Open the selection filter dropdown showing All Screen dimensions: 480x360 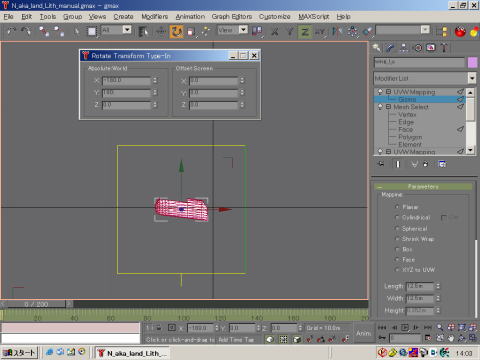pyautogui.click(x=127, y=30)
